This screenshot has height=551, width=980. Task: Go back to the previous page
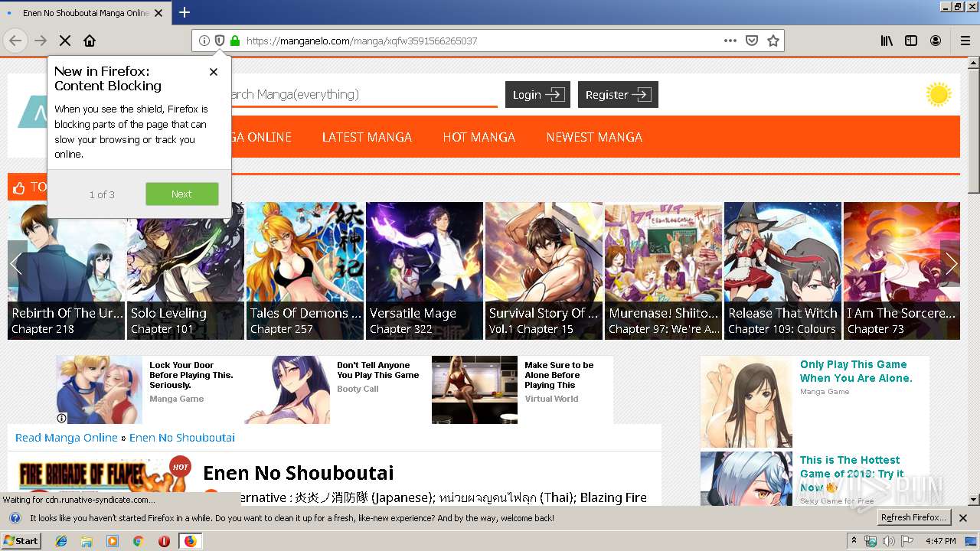point(15,41)
